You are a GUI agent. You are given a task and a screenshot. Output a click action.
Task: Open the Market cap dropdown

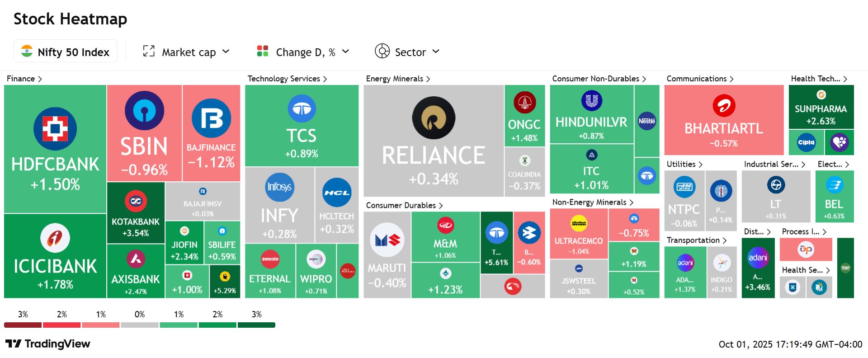186,52
